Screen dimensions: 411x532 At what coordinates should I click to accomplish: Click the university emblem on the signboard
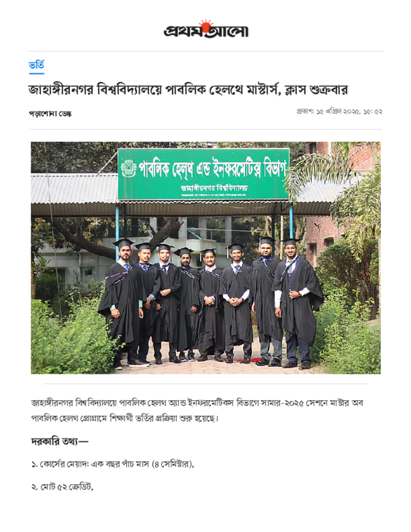pyautogui.click(x=129, y=169)
